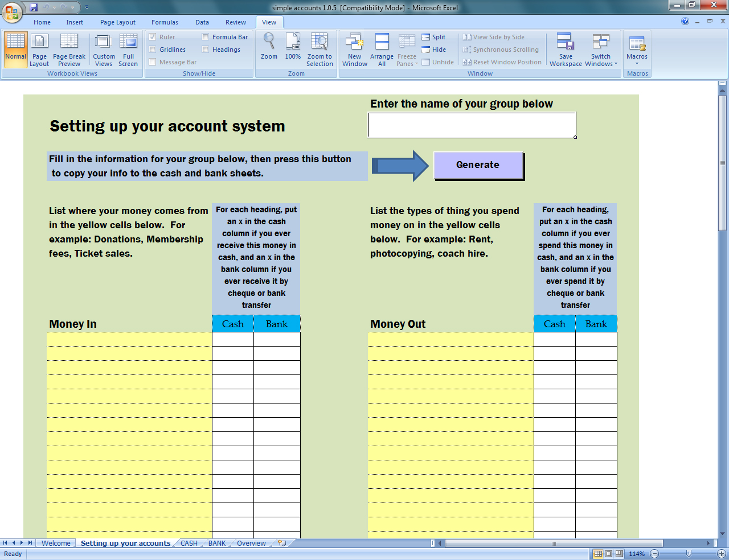Switch to the CASH sheet
This screenshot has width=729, height=560.
click(189, 543)
